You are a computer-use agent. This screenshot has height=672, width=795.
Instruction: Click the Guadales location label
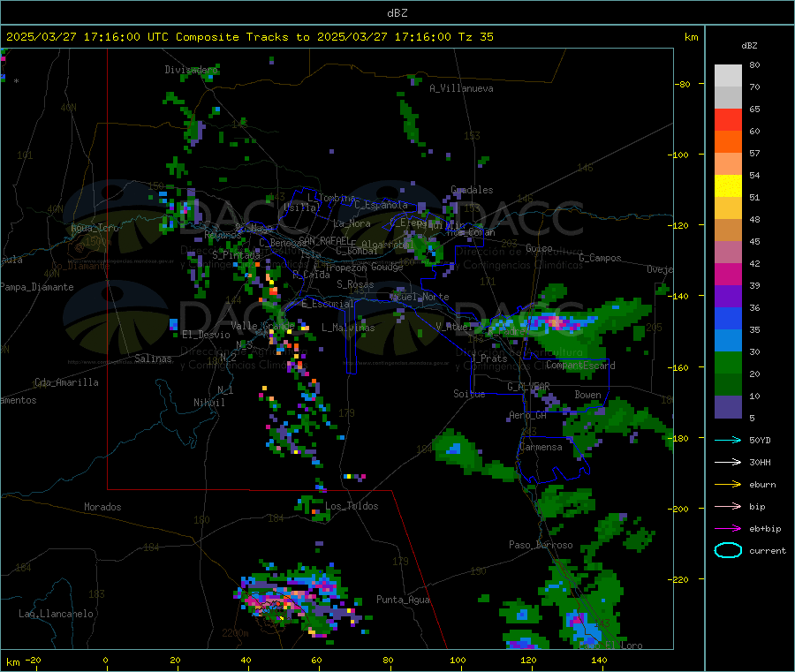(x=472, y=190)
